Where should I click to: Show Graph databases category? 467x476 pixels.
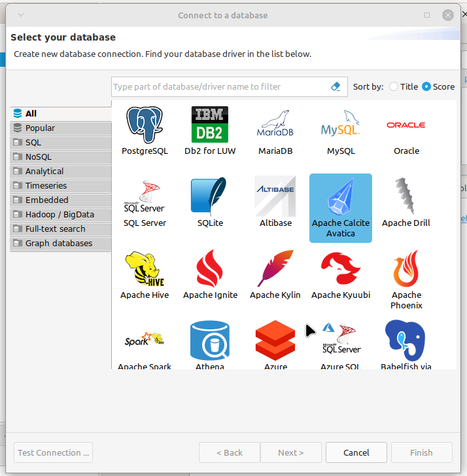[x=61, y=243]
